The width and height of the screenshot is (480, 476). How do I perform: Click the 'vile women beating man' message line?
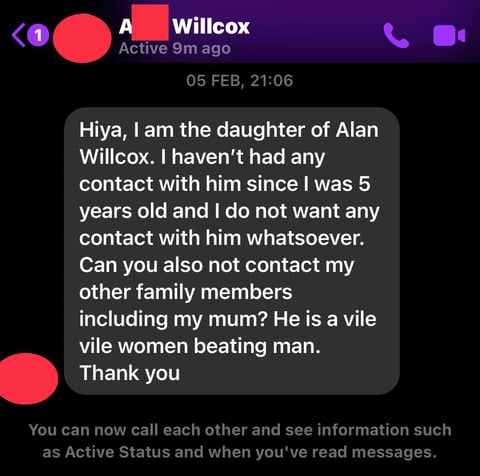coord(200,346)
